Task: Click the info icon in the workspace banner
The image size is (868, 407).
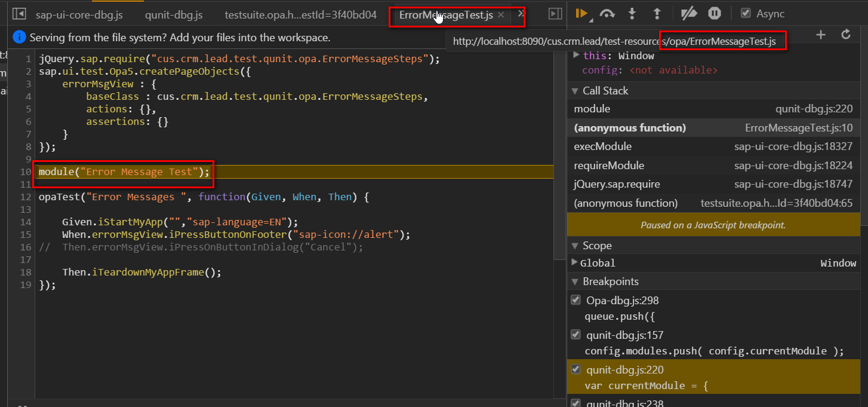Action: [x=20, y=38]
